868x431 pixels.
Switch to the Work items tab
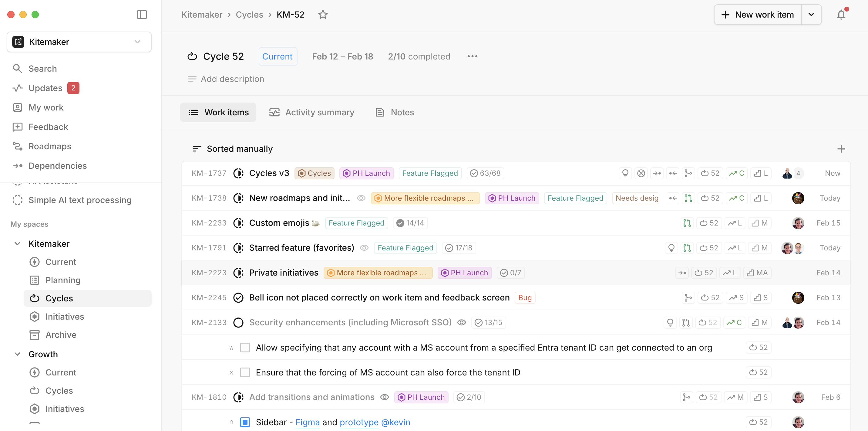(218, 112)
